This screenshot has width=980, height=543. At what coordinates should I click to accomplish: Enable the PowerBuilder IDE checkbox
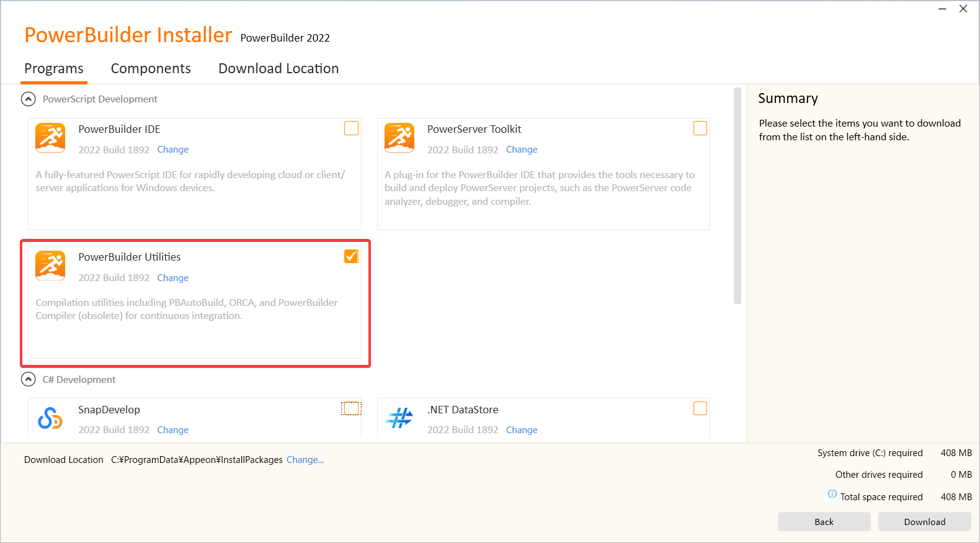pos(351,128)
